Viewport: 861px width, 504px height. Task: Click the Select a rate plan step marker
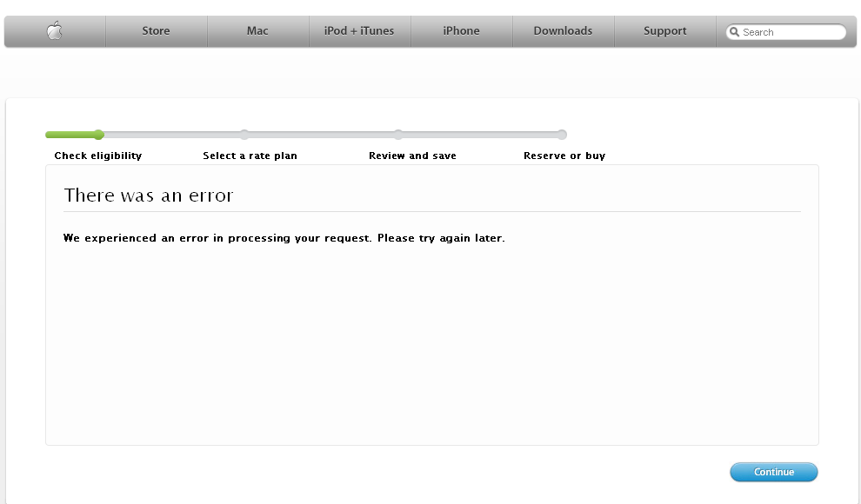244,135
